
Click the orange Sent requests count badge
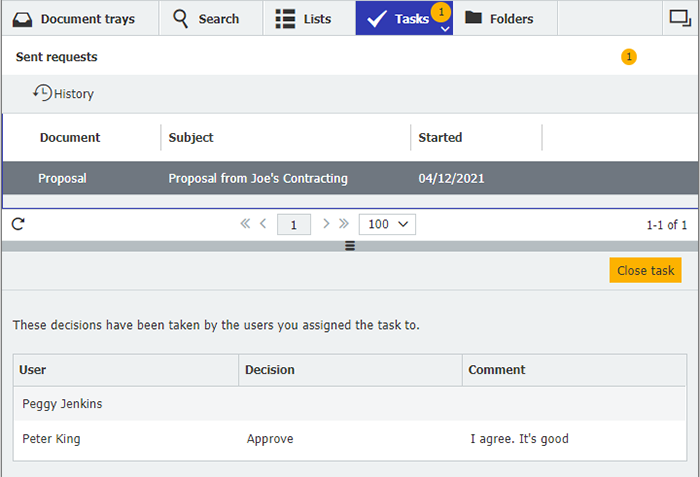(628, 57)
